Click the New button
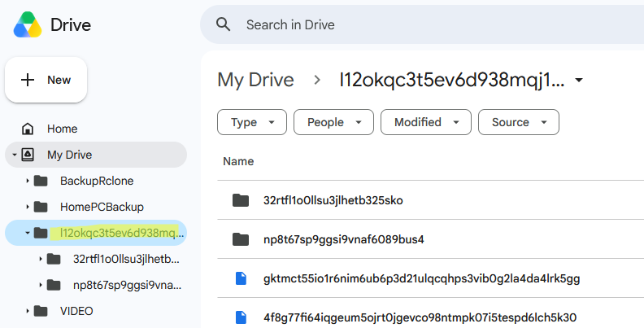 pyautogui.click(x=46, y=80)
